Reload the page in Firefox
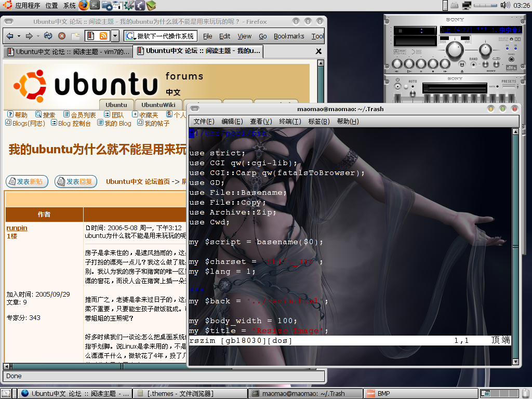This screenshot has height=399, width=532. click(48, 36)
